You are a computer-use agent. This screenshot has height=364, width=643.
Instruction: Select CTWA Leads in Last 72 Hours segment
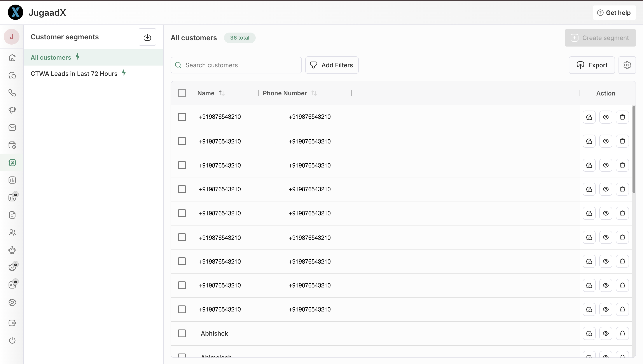(x=74, y=73)
